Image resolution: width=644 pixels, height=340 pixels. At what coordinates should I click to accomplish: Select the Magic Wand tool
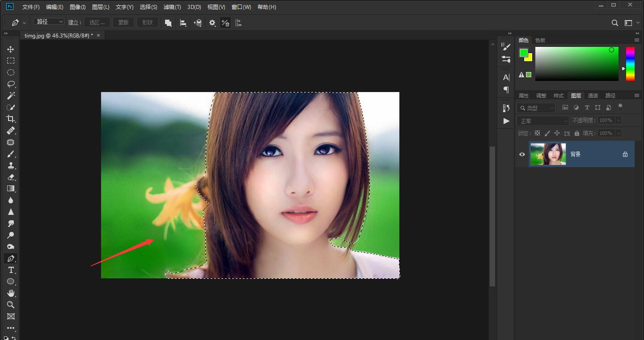pos(11,96)
